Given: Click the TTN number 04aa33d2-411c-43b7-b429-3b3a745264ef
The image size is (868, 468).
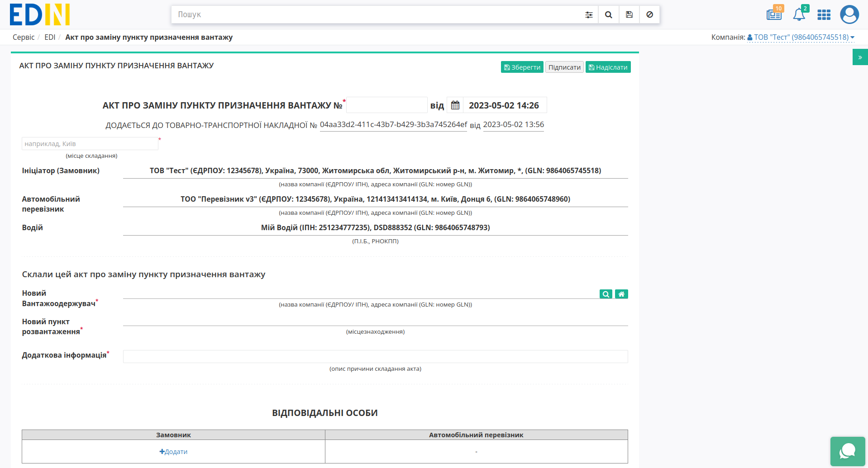Looking at the screenshot, I should [393, 124].
